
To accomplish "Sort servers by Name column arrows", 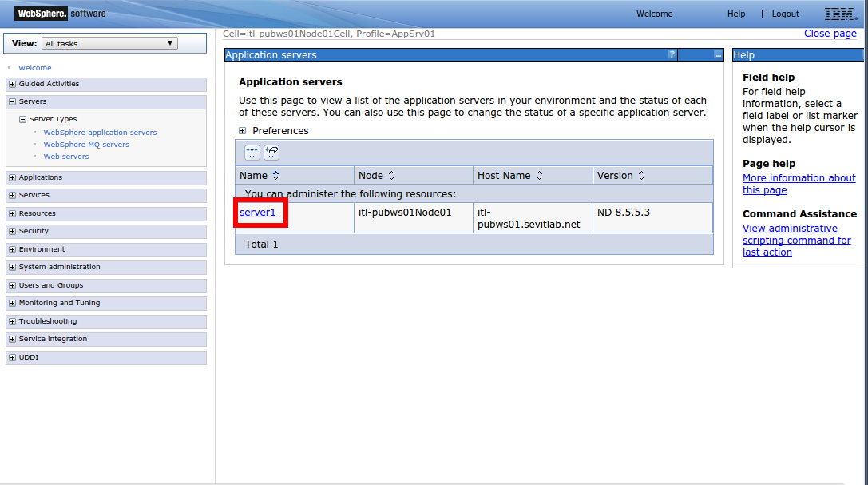I will [x=275, y=176].
